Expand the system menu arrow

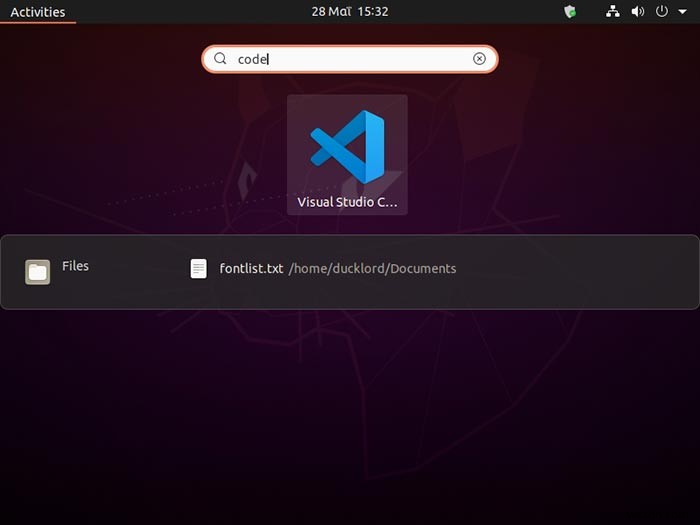tap(682, 12)
